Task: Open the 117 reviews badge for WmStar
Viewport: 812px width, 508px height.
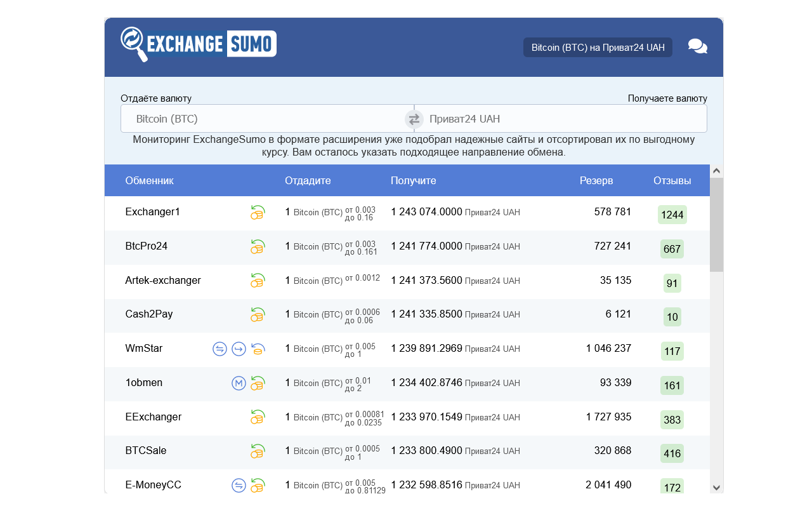Action: coord(672,351)
